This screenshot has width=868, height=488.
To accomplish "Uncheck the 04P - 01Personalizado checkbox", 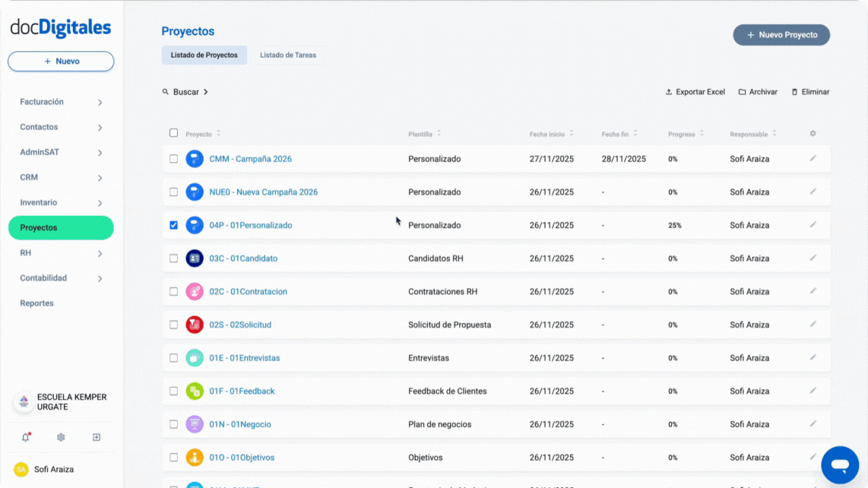I will click(x=173, y=225).
